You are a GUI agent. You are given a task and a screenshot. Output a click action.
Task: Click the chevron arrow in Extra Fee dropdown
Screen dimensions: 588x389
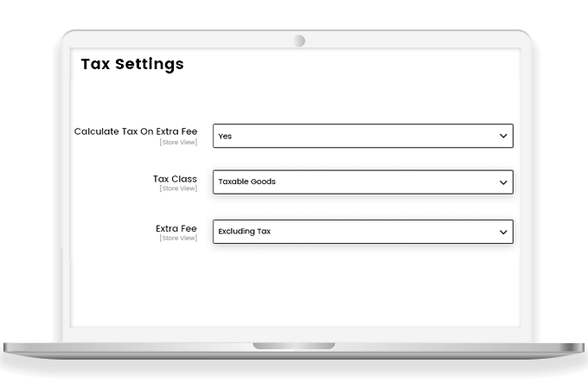point(503,232)
